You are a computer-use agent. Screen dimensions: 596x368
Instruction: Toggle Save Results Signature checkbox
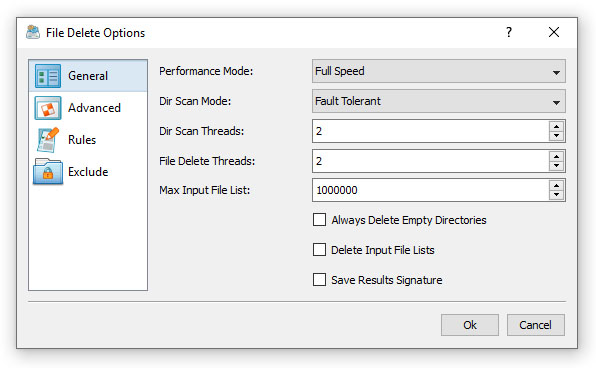pyautogui.click(x=319, y=280)
